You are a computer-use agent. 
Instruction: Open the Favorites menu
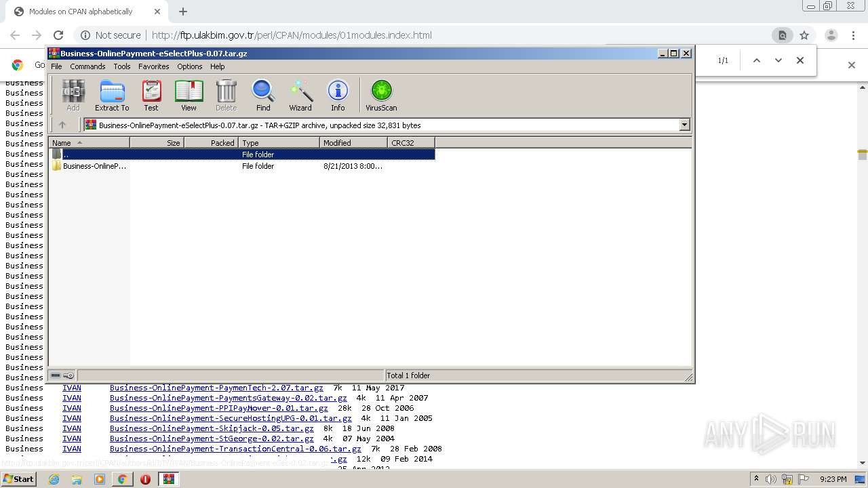coord(154,66)
